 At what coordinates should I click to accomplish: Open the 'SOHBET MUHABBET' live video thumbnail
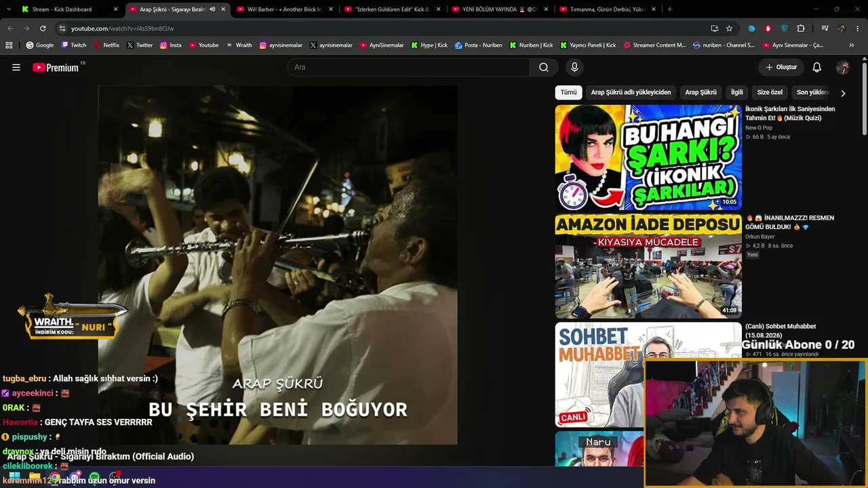648,375
